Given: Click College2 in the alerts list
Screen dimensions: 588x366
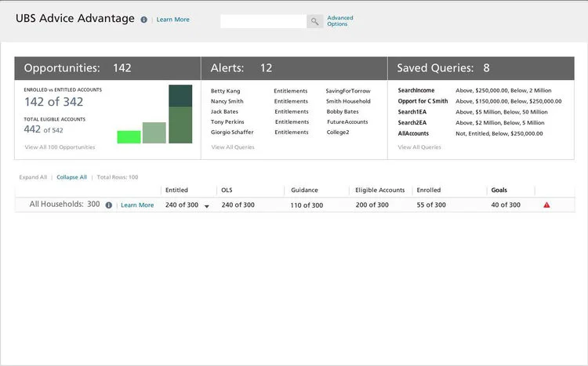Looking at the screenshot, I should 338,132.
